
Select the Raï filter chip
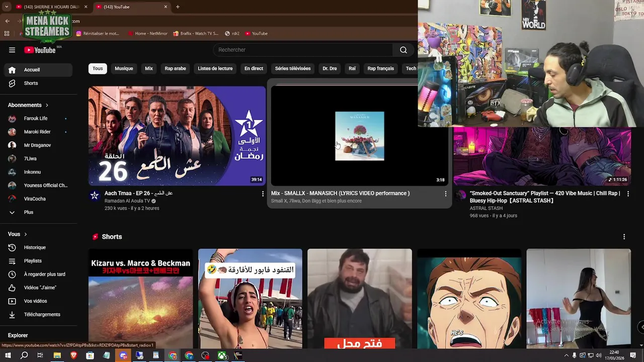352,68
